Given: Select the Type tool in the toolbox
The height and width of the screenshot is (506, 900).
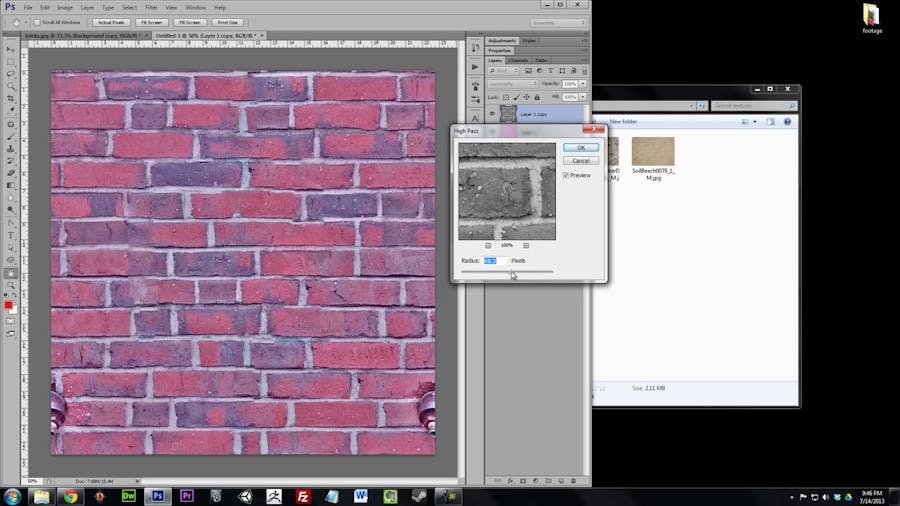Looking at the screenshot, I should coord(11,235).
